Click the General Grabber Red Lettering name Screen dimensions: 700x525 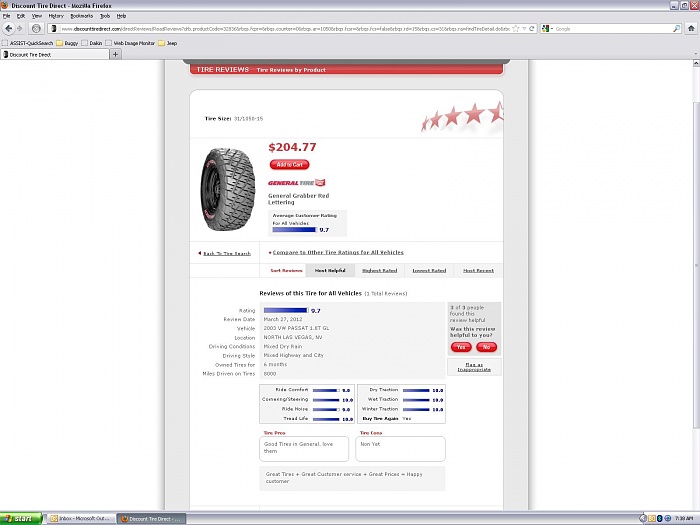[299, 199]
